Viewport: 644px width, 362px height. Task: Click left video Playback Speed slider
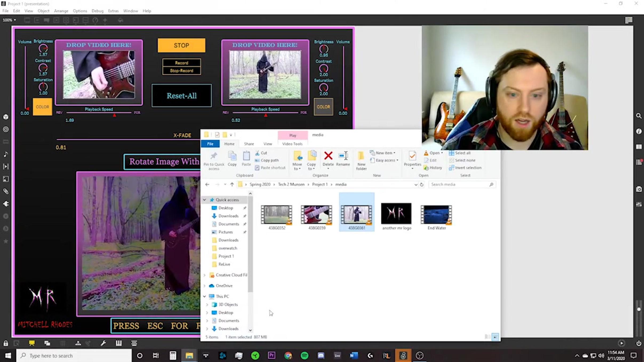point(99,113)
